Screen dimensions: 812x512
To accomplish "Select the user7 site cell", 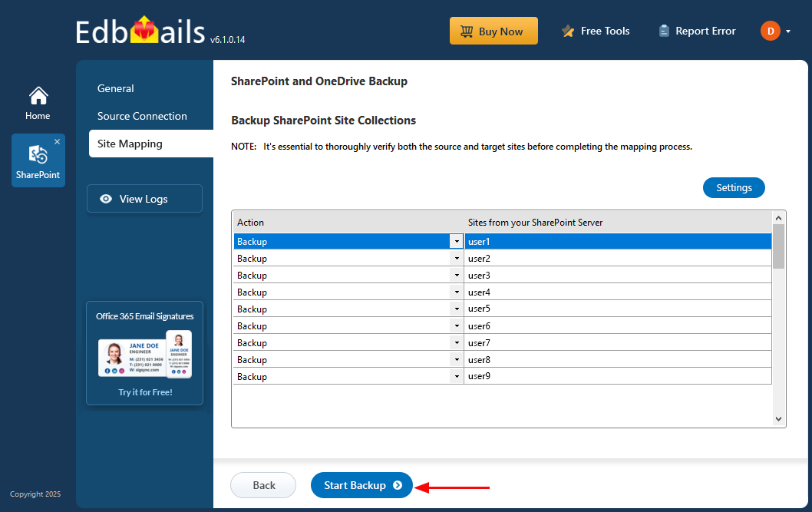I will click(x=618, y=342).
